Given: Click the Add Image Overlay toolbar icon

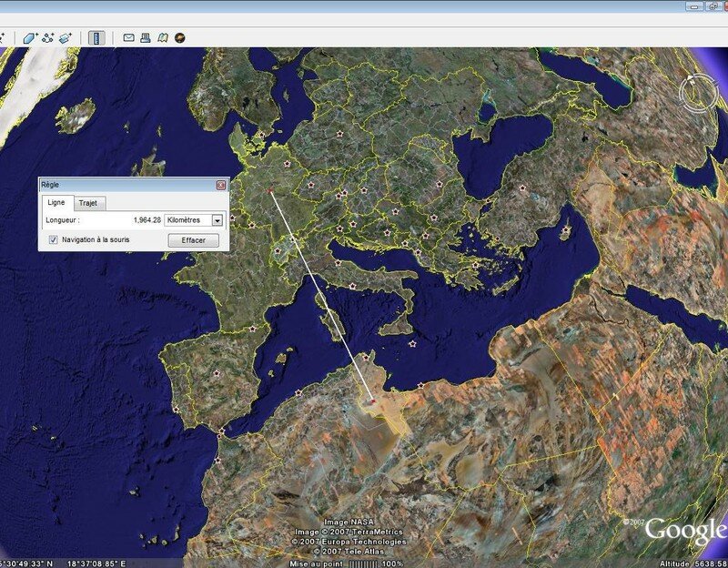Looking at the screenshot, I should (x=66, y=38).
